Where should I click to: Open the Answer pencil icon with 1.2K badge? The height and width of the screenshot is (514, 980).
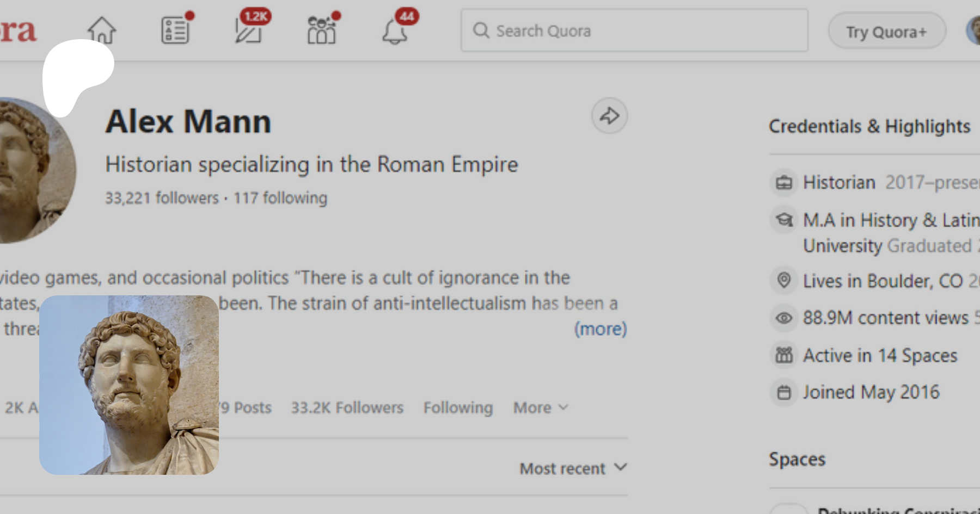(x=248, y=32)
